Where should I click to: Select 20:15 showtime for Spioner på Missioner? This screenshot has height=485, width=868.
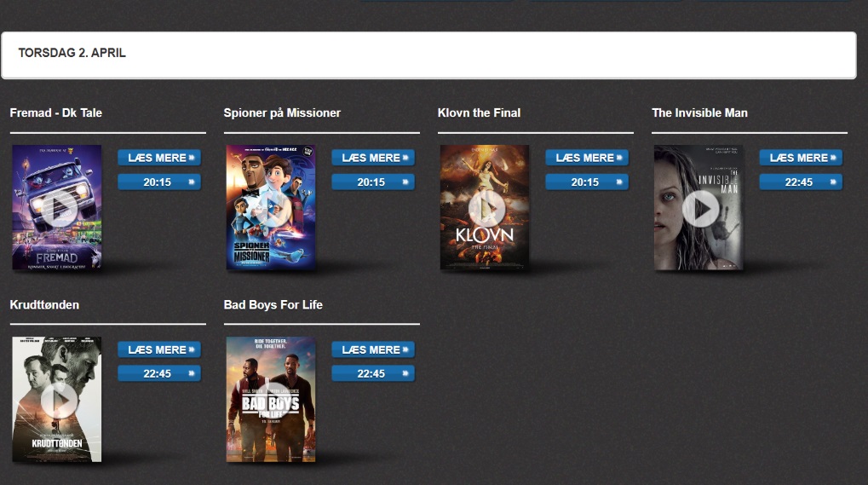[373, 182]
